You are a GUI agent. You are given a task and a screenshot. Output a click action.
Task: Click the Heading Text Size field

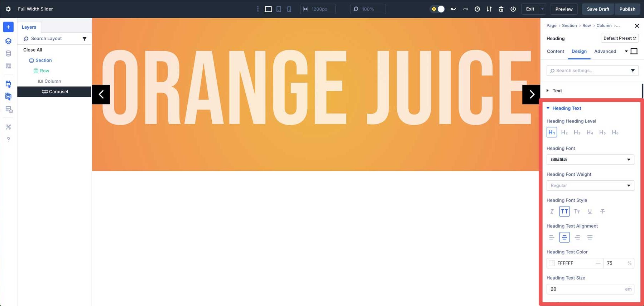point(590,289)
